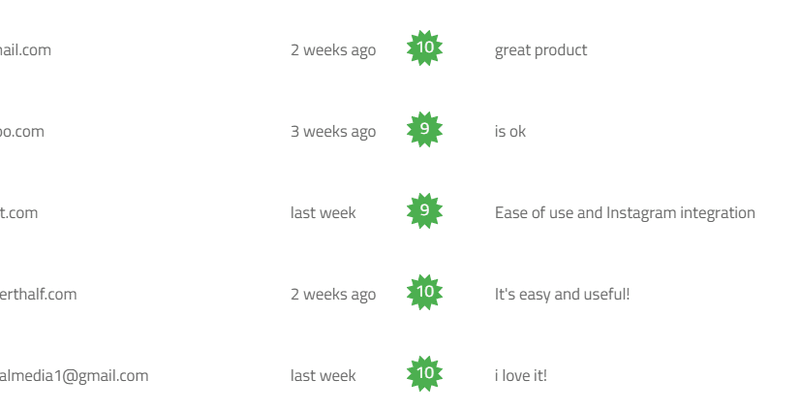
Task: Click the 10 score badge beside 'great product'
Action: pyautogui.click(x=424, y=48)
